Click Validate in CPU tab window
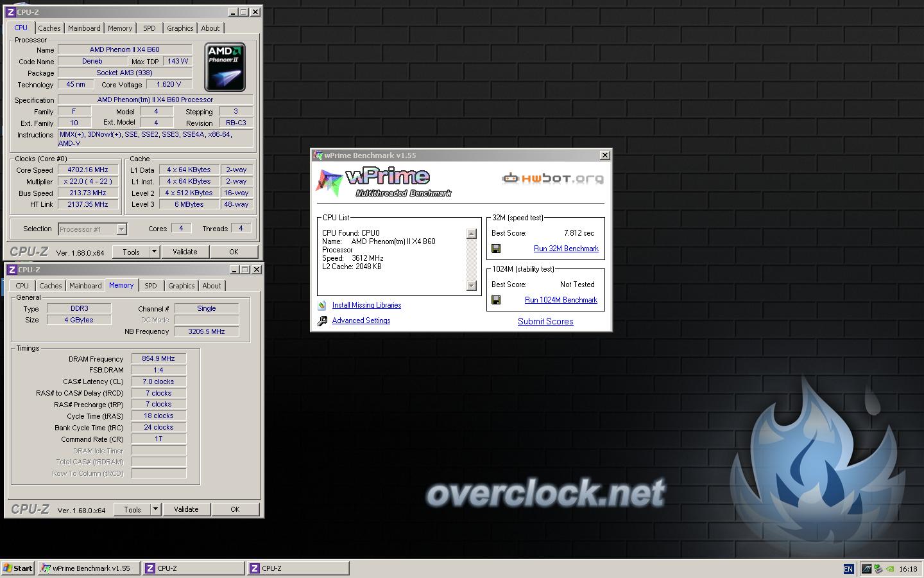 185,252
